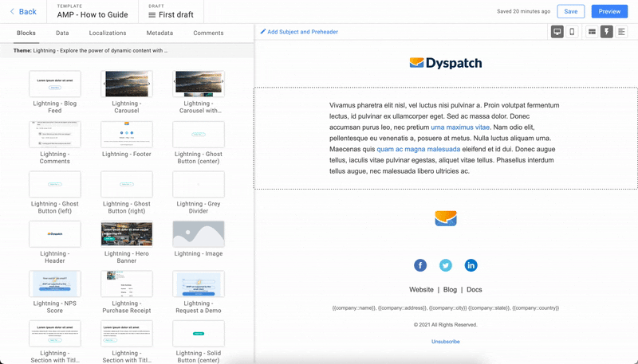Click the LinkedIn icon in footer
Viewport: 638px width, 364px height.
click(x=471, y=265)
